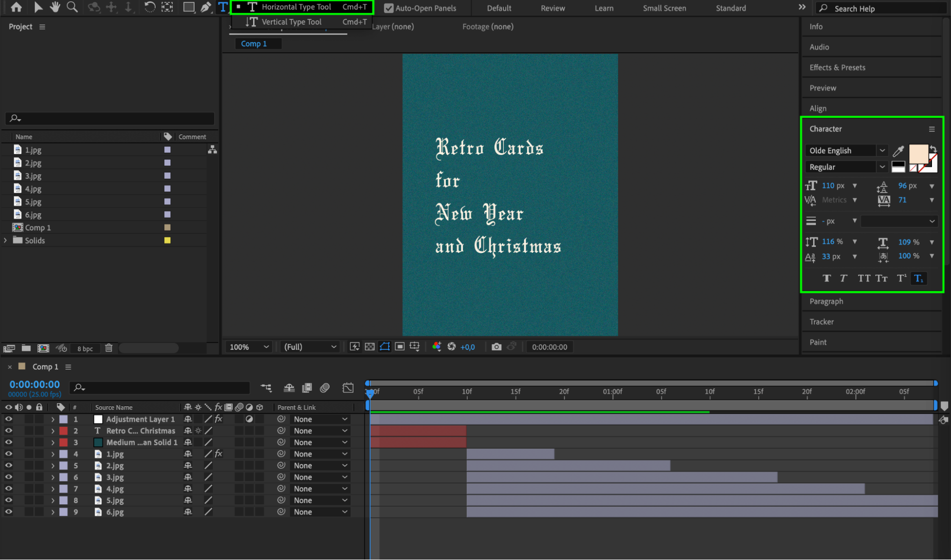The height and width of the screenshot is (560, 951).
Task: Open the 100% magnification dropdown
Action: tap(249, 347)
